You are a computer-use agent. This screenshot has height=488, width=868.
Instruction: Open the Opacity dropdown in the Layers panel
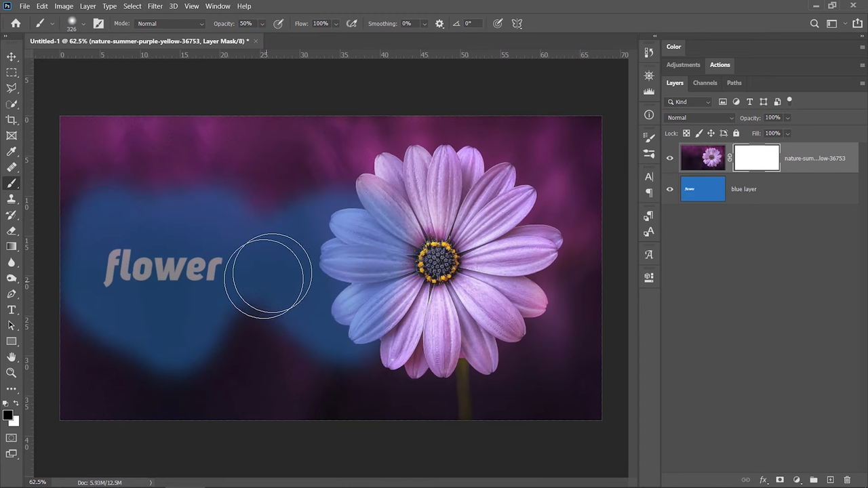click(787, 117)
